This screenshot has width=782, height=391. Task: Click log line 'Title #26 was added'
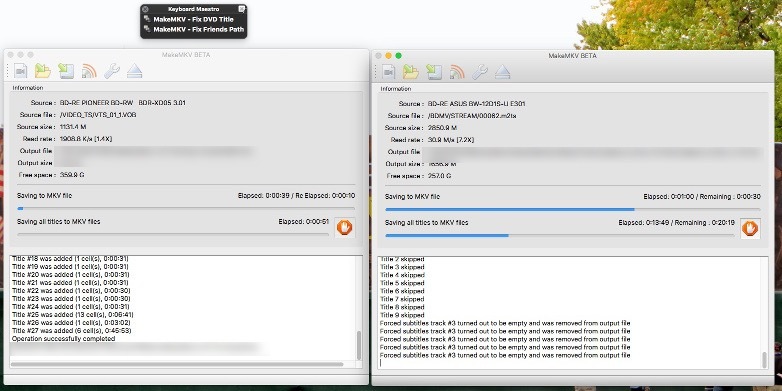tap(70, 323)
